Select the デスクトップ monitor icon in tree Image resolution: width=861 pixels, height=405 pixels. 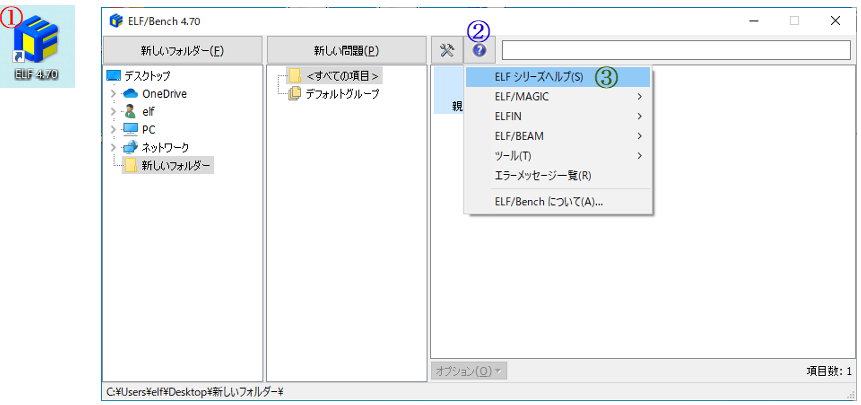113,76
